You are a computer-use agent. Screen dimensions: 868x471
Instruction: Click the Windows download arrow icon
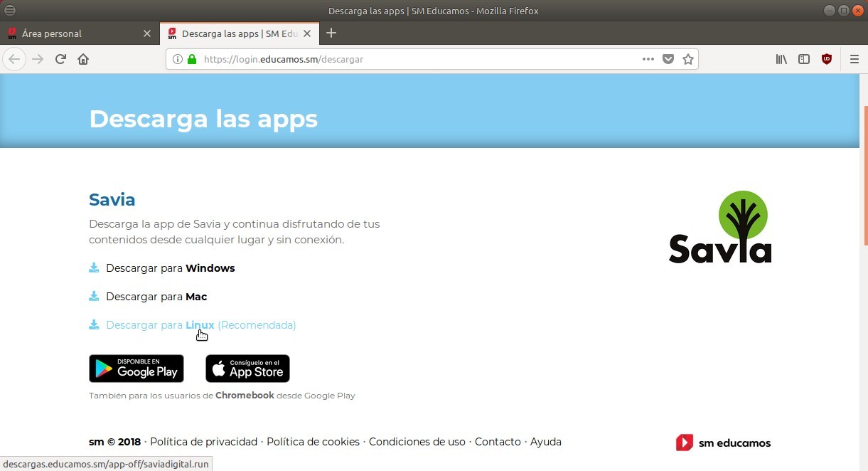(x=94, y=268)
